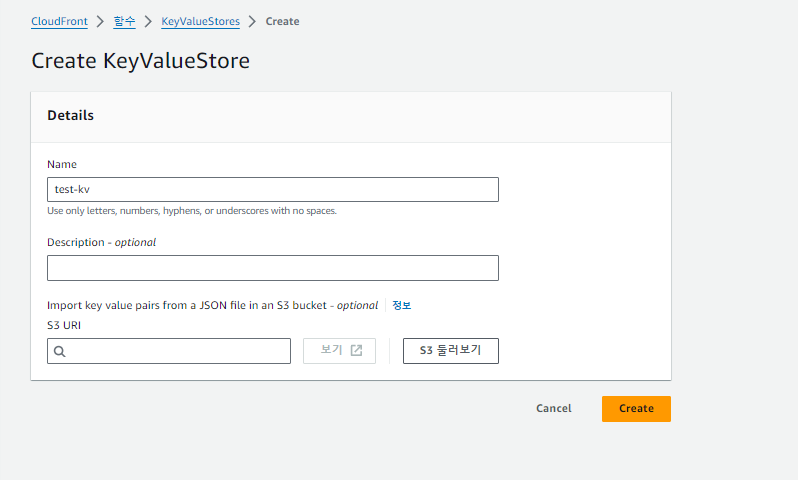Viewport: 798px width, 480px height.
Task: Click the Create KeyValueStore page heading
Action: tap(140, 61)
